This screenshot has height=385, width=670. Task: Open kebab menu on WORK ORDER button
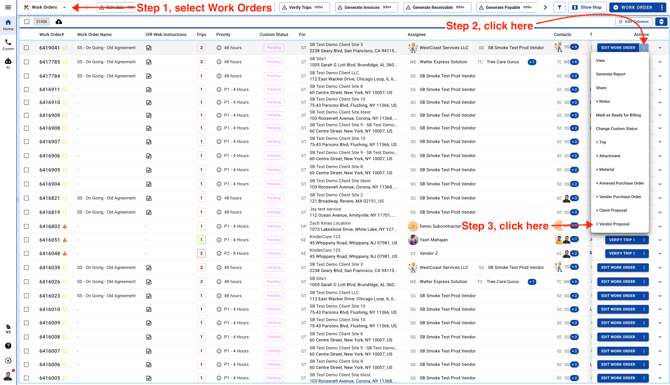(661, 7)
